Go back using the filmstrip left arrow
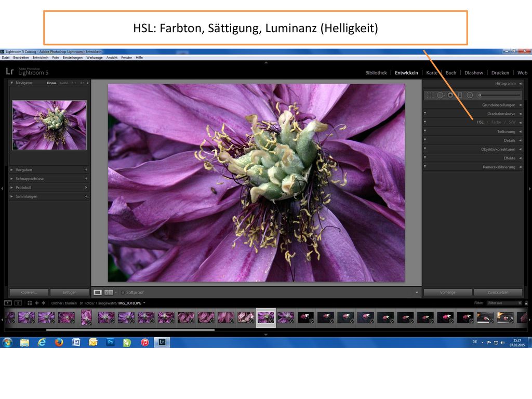This screenshot has height=399, width=532. click(37, 303)
